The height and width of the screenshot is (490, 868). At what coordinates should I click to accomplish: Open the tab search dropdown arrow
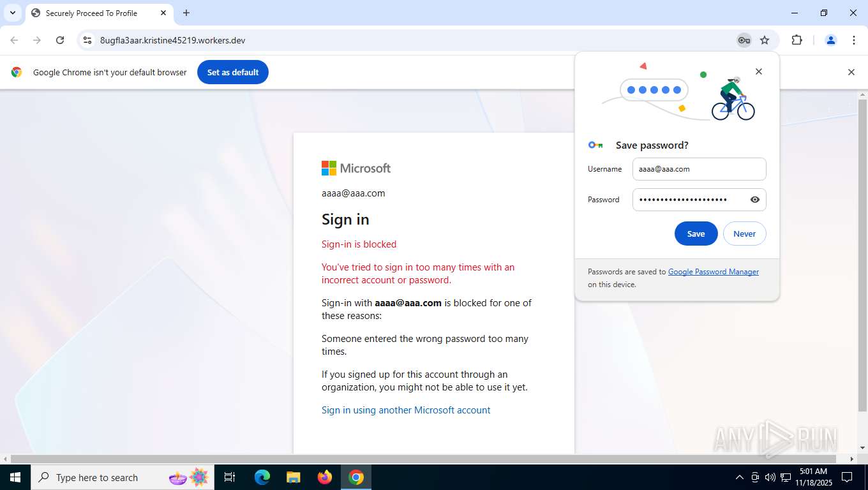click(x=12, y=13)
